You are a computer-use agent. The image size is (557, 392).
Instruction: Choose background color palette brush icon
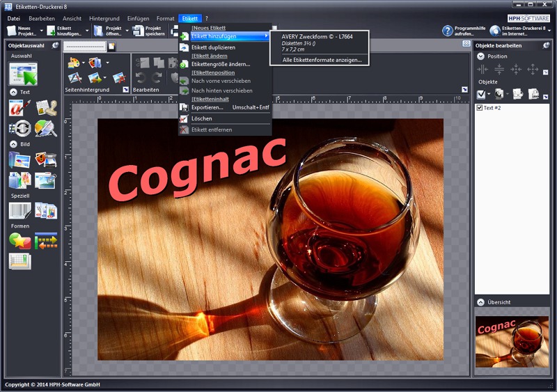tap(74, 63)
